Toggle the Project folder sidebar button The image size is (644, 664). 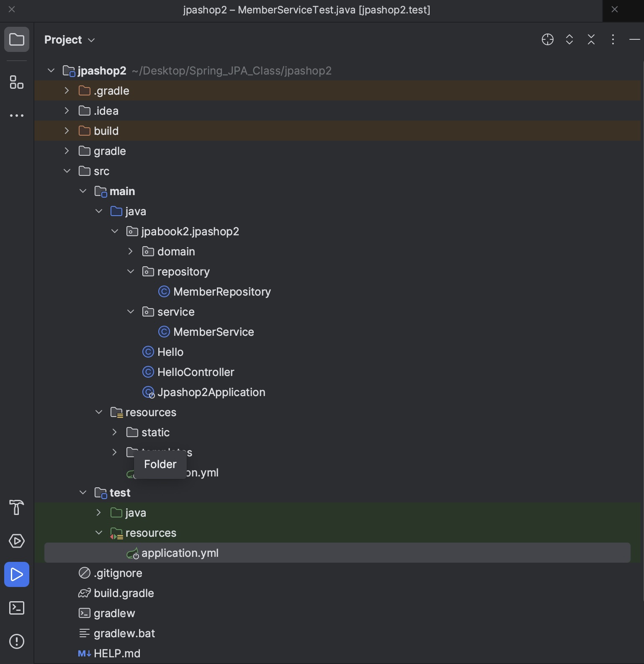click(x=17, y=40)
